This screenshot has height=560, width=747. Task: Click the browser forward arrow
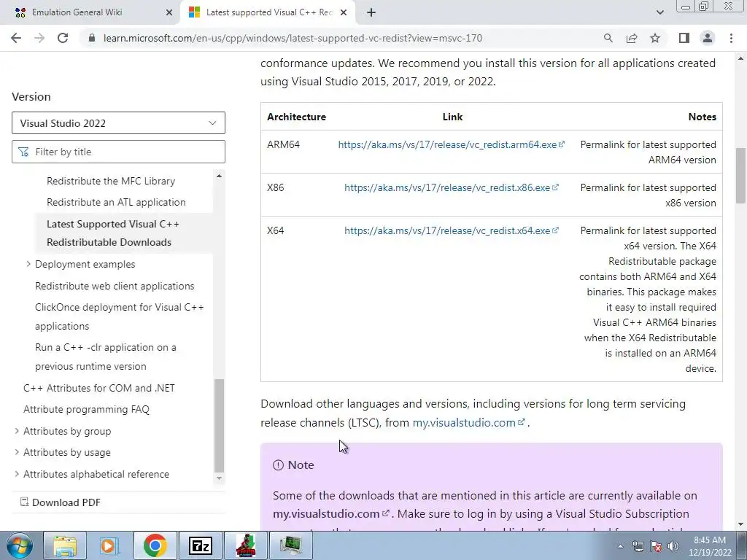39,38
